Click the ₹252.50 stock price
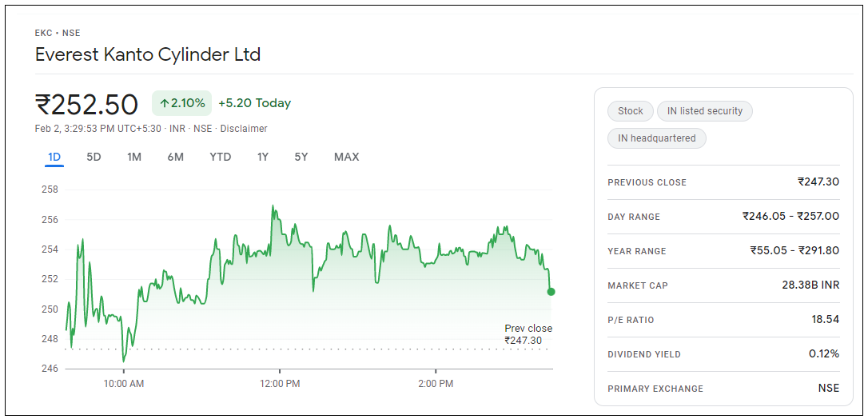Viewport: 868px width, 419px height. point(86,103)
